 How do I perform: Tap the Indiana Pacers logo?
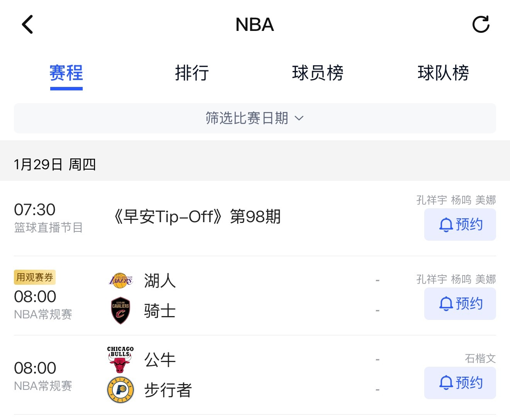click(120, 390)
